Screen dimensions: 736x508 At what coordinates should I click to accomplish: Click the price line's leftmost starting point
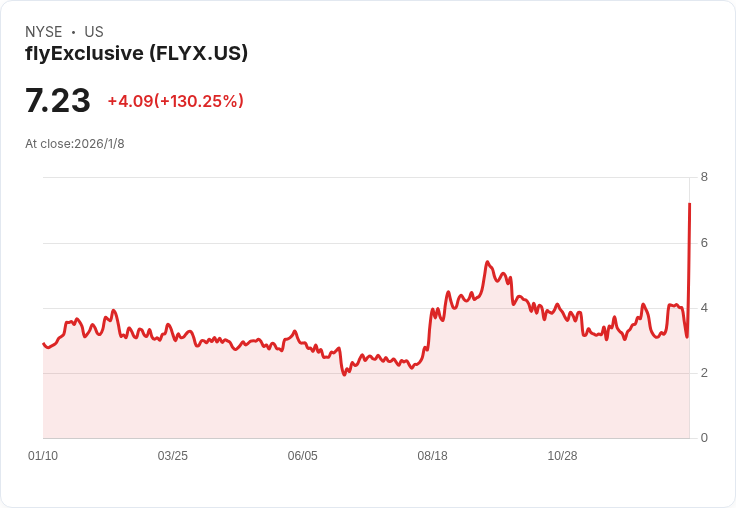(x=43, y=344)
